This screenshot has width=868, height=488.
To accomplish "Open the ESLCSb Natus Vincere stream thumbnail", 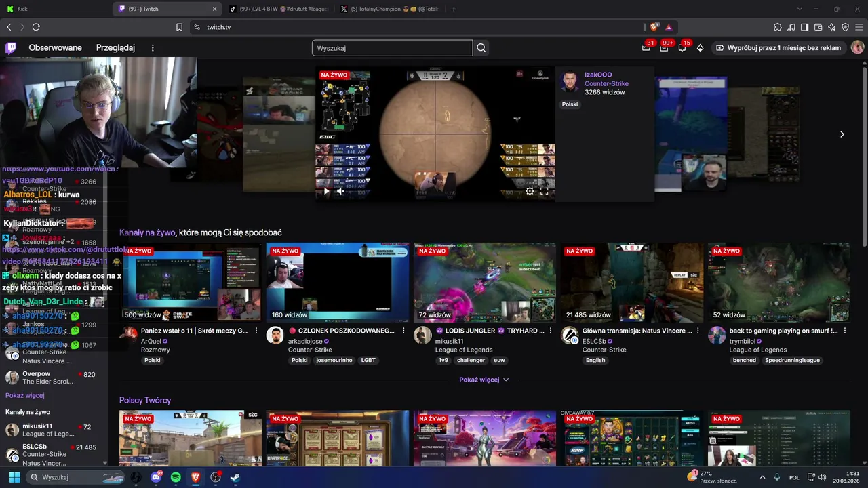I will [631, 283].
